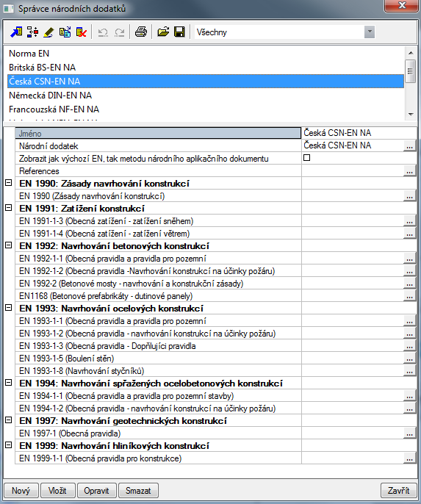This screenshot has height=504, width=421.
Task: Collapse the EN 1997 group
Action: [9, 420]
